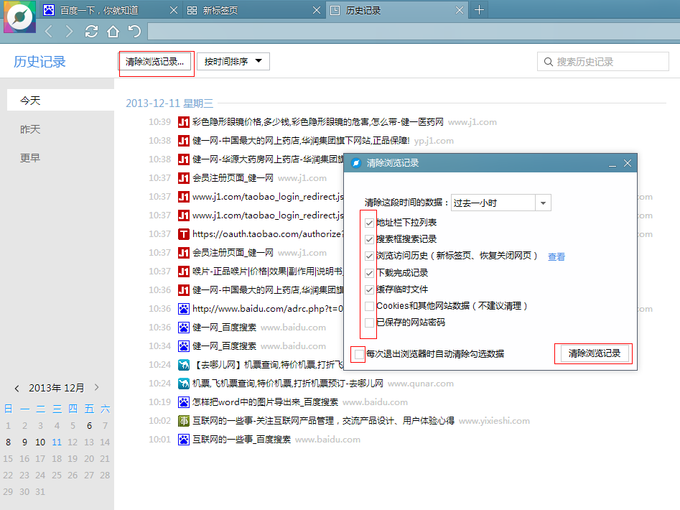Go to next month in calendar

click(96, 388)
